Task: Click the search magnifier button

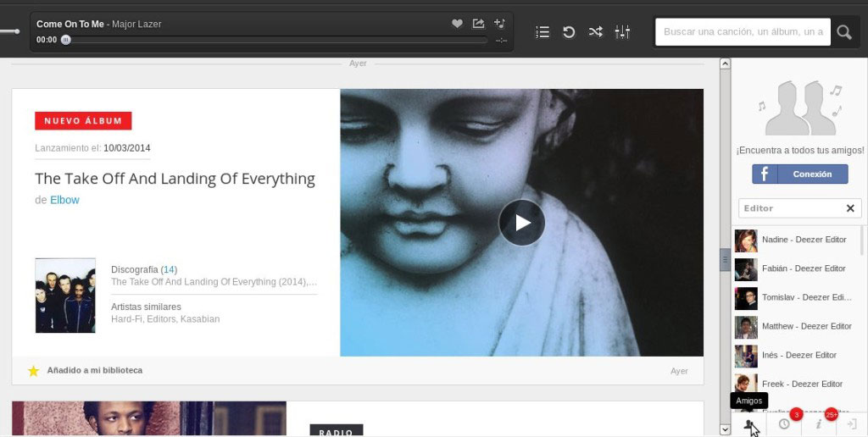Action: (x=844, y=32)
